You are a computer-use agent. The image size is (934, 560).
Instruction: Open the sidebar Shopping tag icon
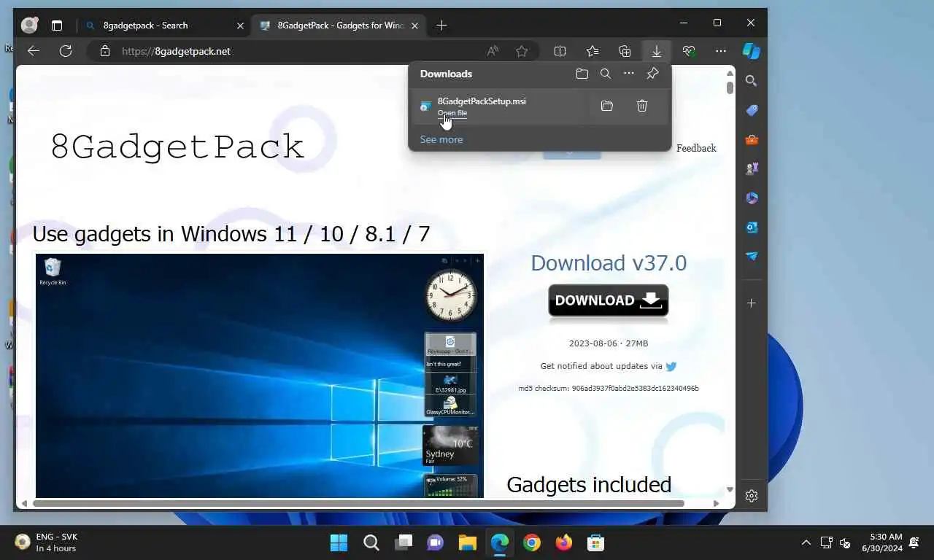(752, 110)
